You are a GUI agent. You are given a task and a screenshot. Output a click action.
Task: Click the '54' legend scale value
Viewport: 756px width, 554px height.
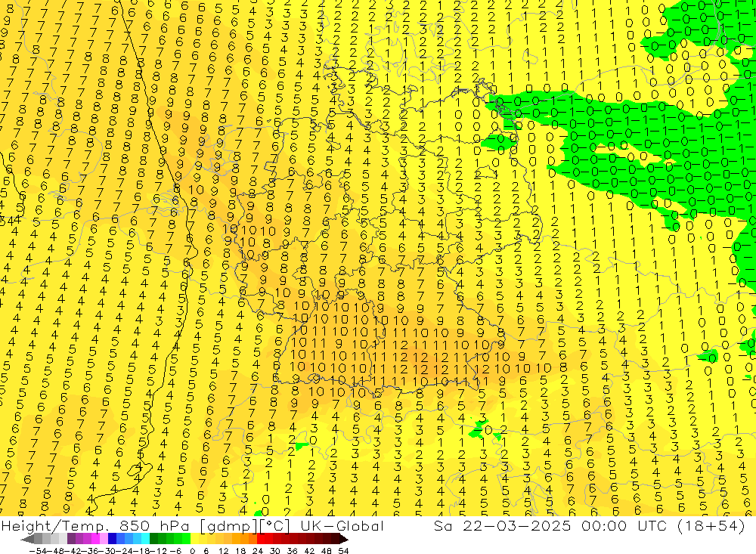click(343, 551)
